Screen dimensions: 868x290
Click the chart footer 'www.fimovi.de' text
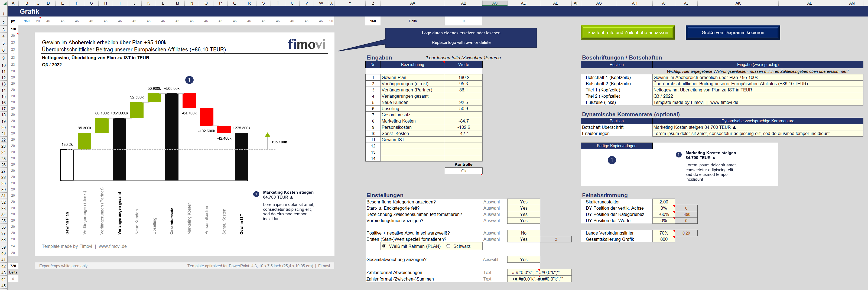coord(113,246)
